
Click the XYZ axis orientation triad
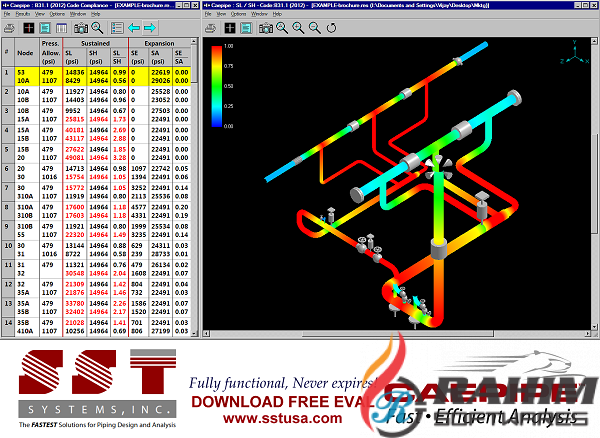coord(575,52)
